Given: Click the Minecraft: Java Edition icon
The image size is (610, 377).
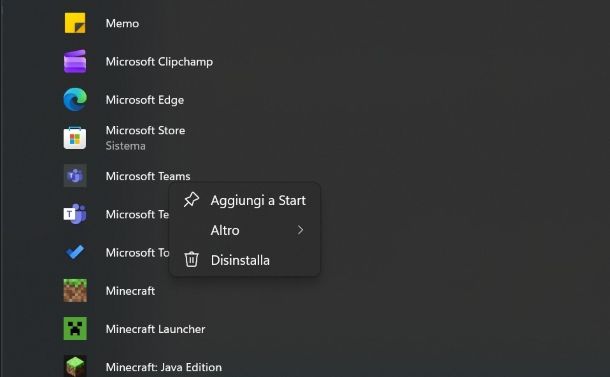Looking at the screenshot, I should (75, 366).
